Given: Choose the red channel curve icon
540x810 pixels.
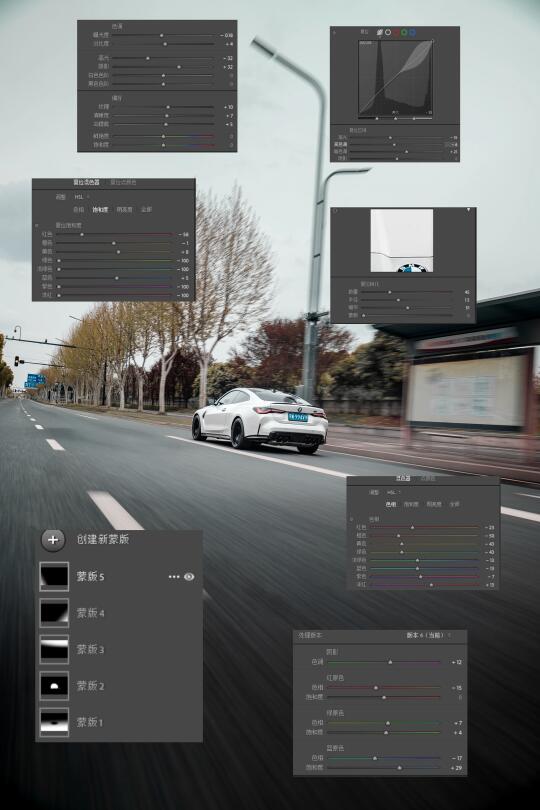Looking at the screenshot, I should click(396, 32).
